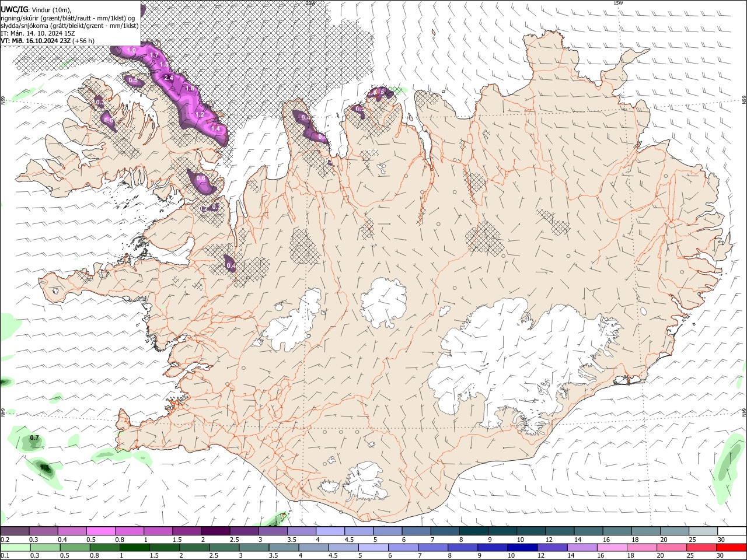The image size is (747, 560).
Task: Click the '1.0' snowfall value below the header box
Action: [x=131, y=51]
